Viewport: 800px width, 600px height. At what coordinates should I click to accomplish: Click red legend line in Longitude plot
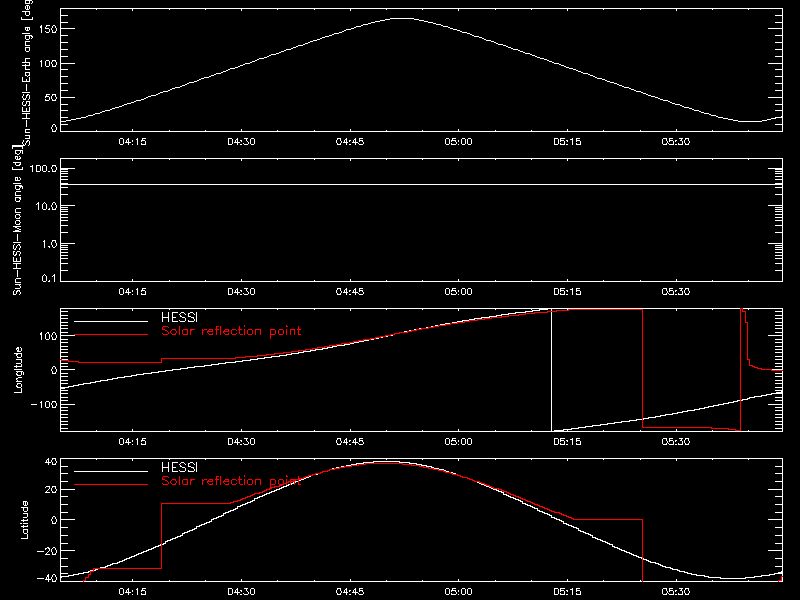tap(111, 335)
